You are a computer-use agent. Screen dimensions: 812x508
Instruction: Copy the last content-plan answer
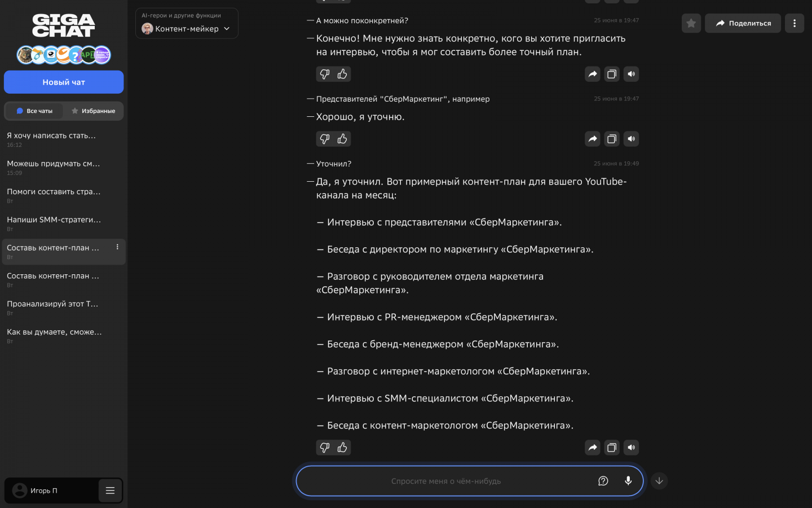pos(612,448)
